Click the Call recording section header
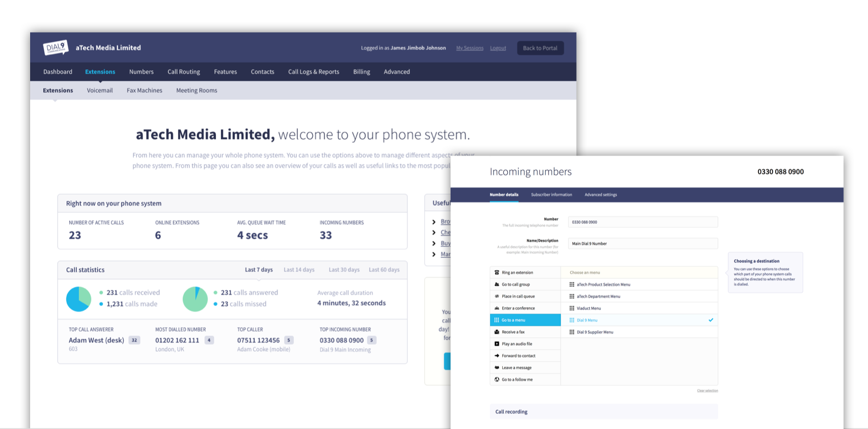The height and width of the screenshot is (429, 868). point(604,411)
